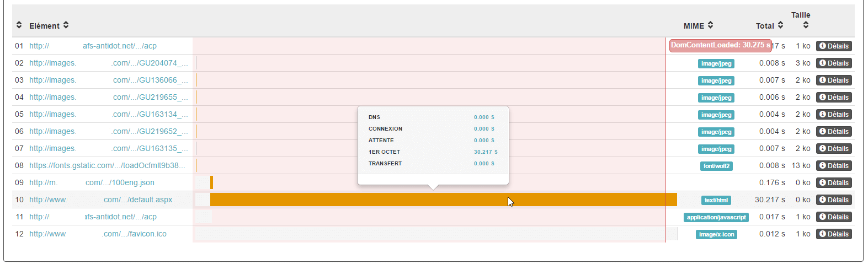The width and height of the screenshot is (868, 264).
Task: Click the image/jpeg badge in row 04
Action: click(716, 98)
